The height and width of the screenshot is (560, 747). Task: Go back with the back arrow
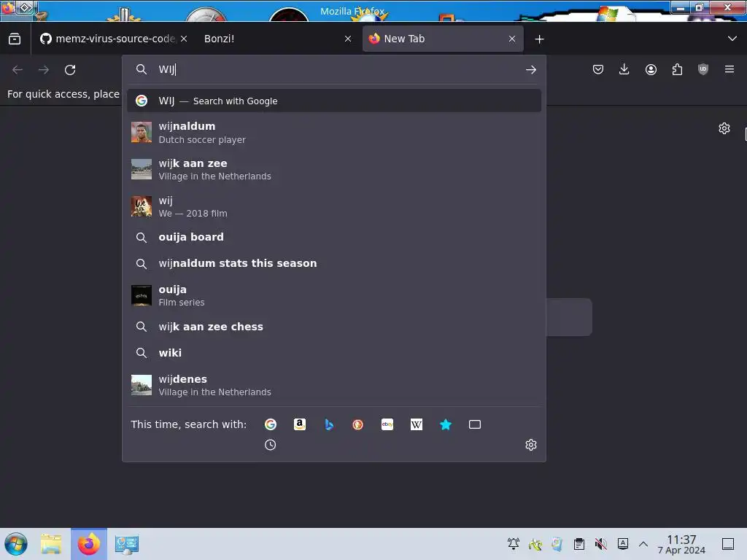pos(18,70)
